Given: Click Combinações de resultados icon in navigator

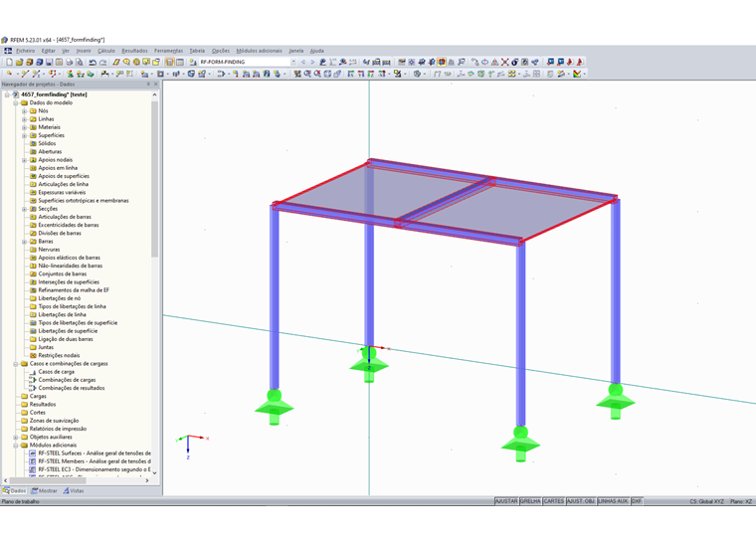Looking at the screenshot, I should (x=33, y=388).
